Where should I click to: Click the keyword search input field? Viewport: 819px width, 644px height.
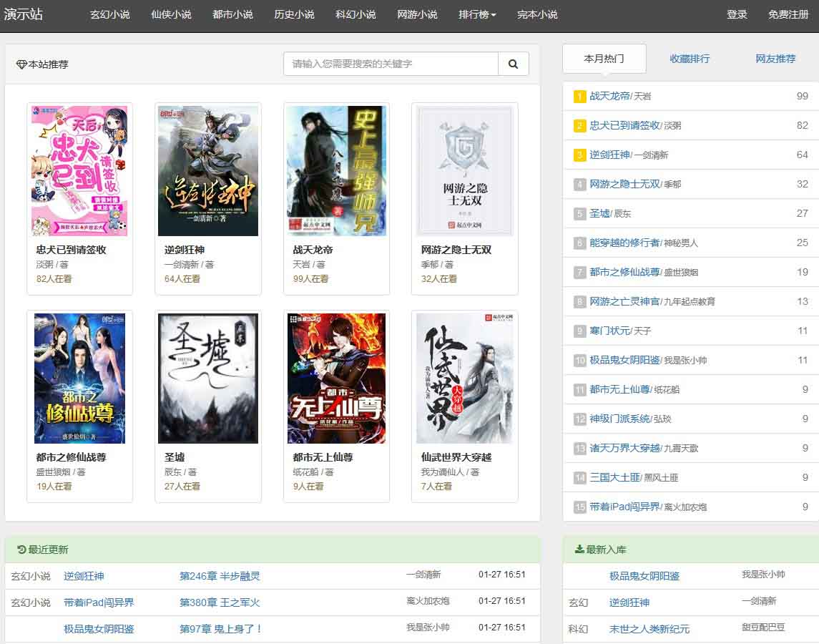[x=391, y=64]
